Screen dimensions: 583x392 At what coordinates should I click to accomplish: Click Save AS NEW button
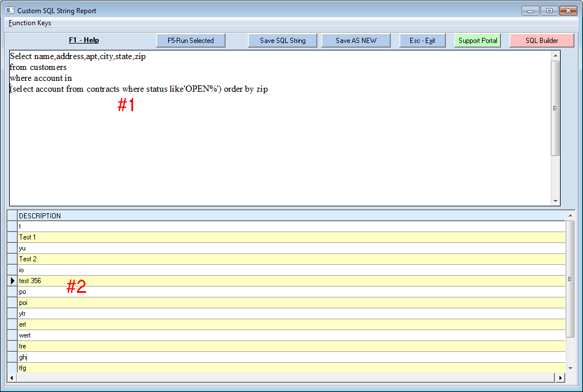click(x=356, y=41)
